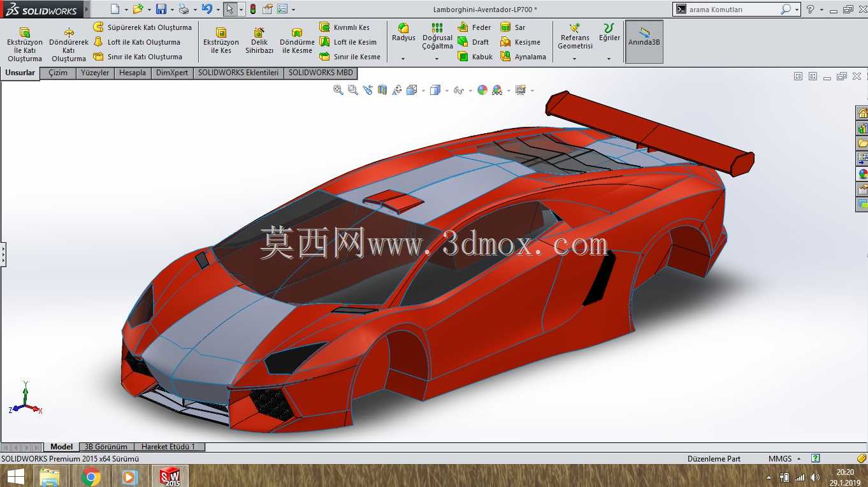Undo the last action
The height and width of the screenshot is (487, 868).
[206, 9]
